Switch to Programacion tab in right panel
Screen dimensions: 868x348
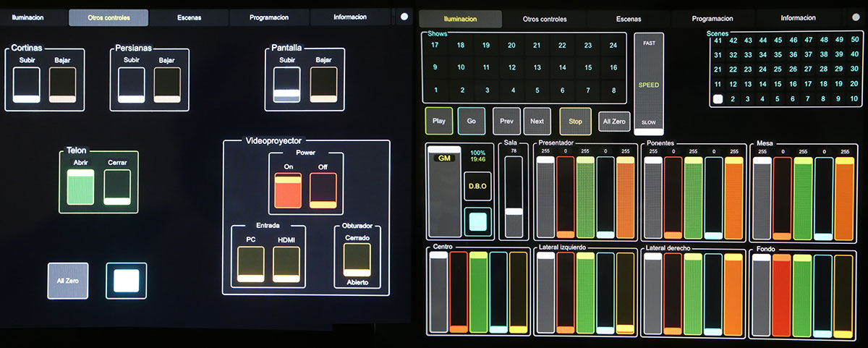coord(713,19)
